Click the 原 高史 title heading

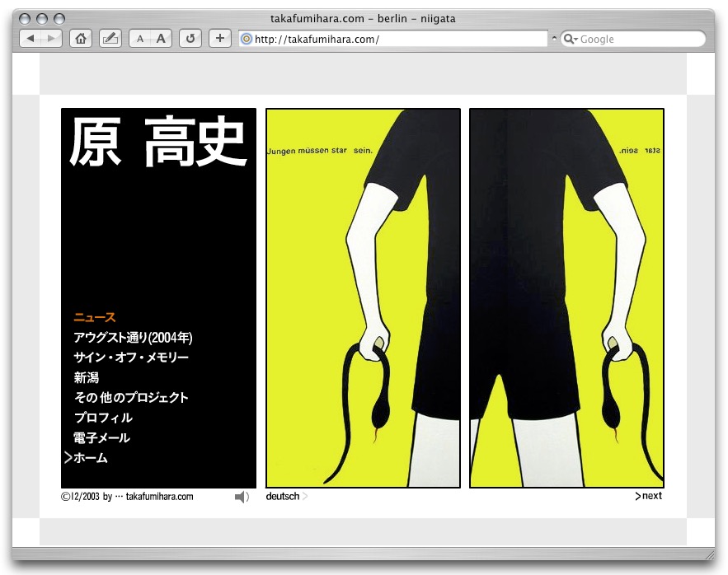[157, 142]
